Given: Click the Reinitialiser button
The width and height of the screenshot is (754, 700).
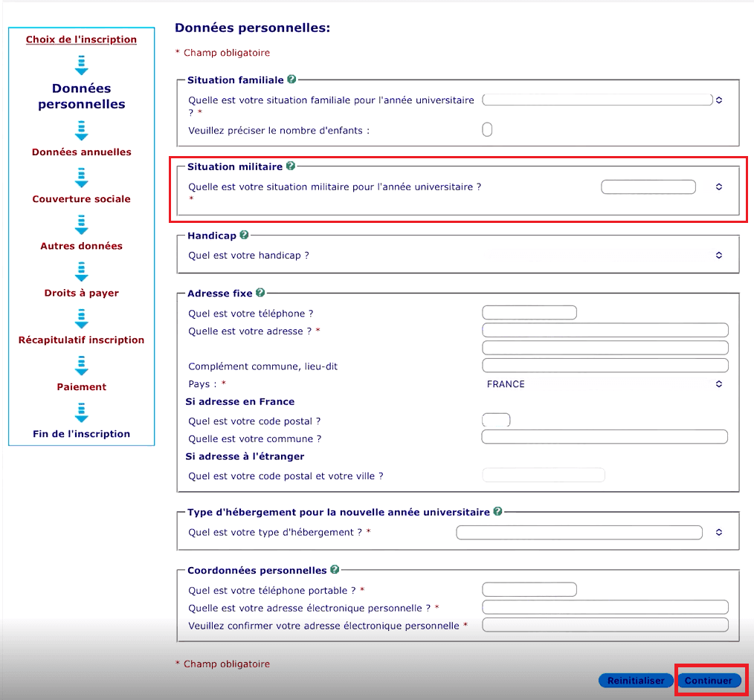Looking at the screenshot, I should coord(636,681).
